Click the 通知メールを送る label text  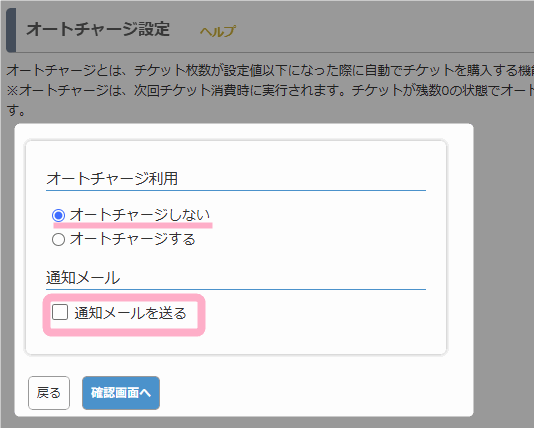click(x=130, y=313)
